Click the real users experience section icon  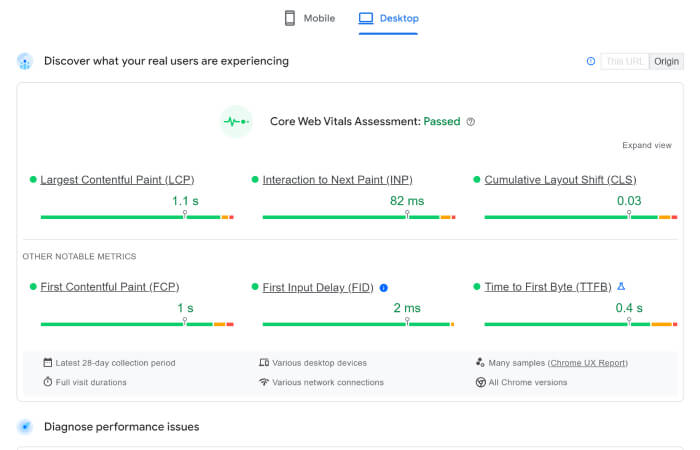pos(25,61)
